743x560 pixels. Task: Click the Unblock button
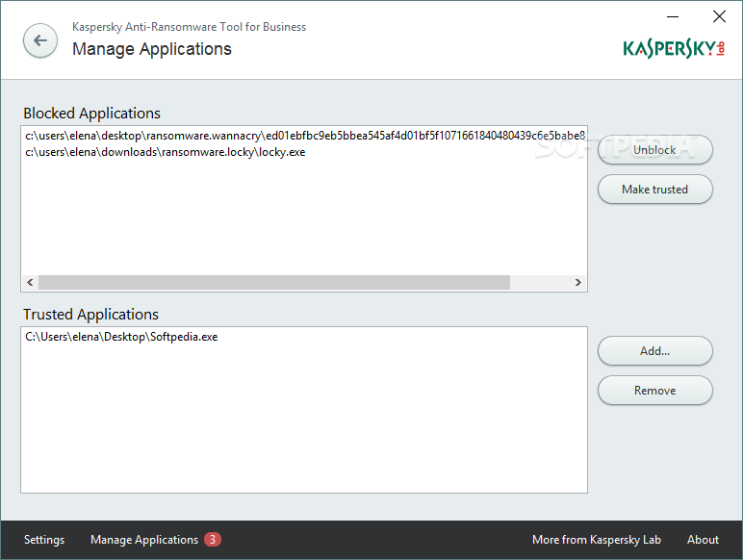point(654,150)
